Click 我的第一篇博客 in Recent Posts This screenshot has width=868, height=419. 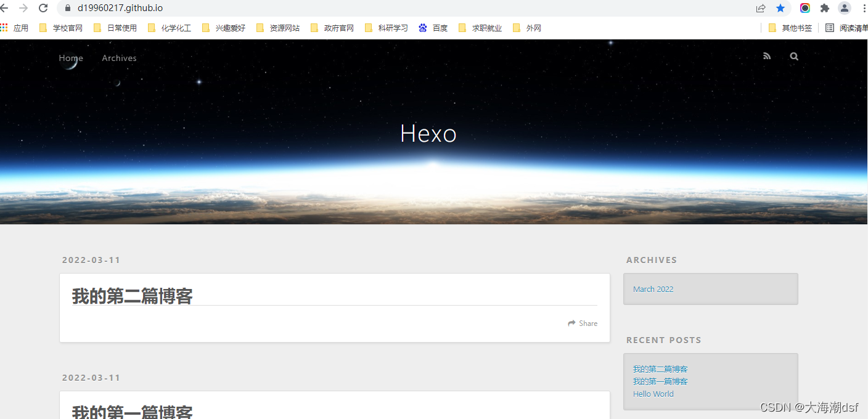[660, 381]
